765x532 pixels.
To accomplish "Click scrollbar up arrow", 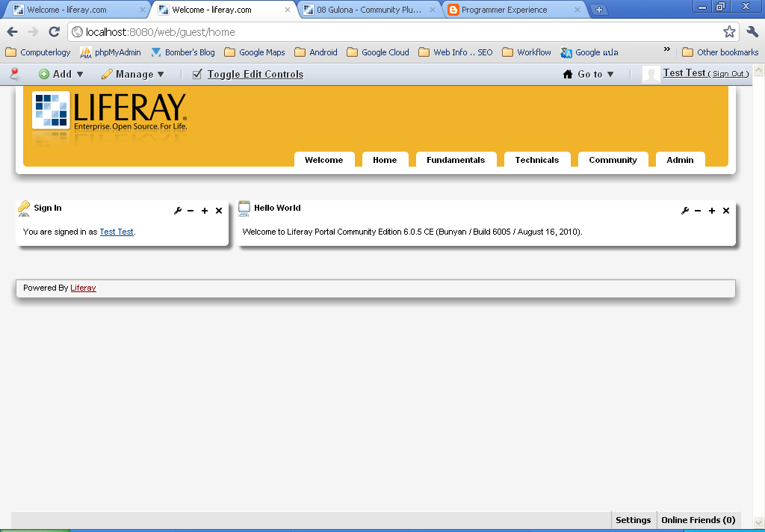I will pyautogui.click(x=759, y=70).
